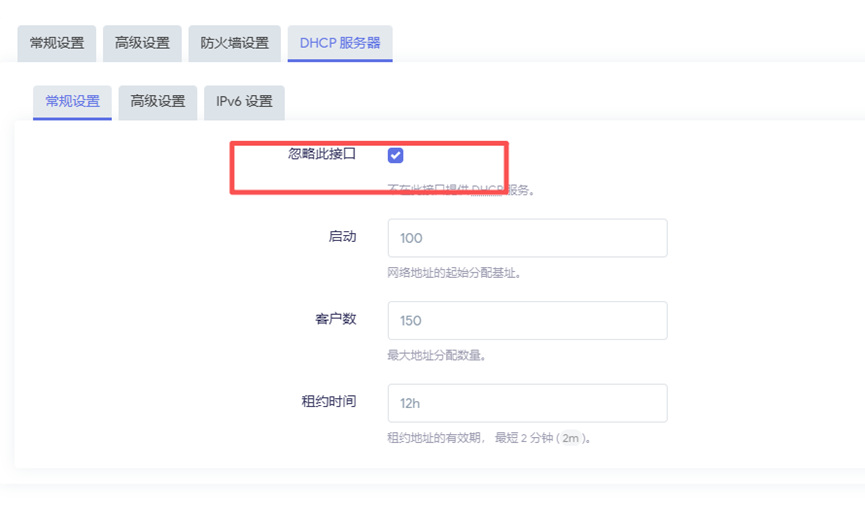Open the 防火墙设置 tab
Image resolution: width=865 pixels, height=509 pixels.
[234, 44]
